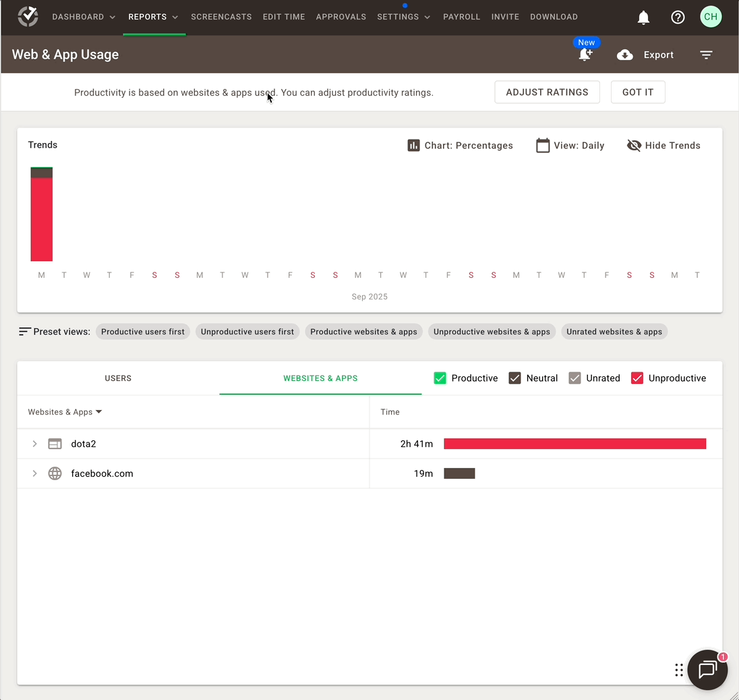This screenshot has height=700, width=739.
Task: Apply Unproductive websites & apps preset
Action: click(492, 331)
